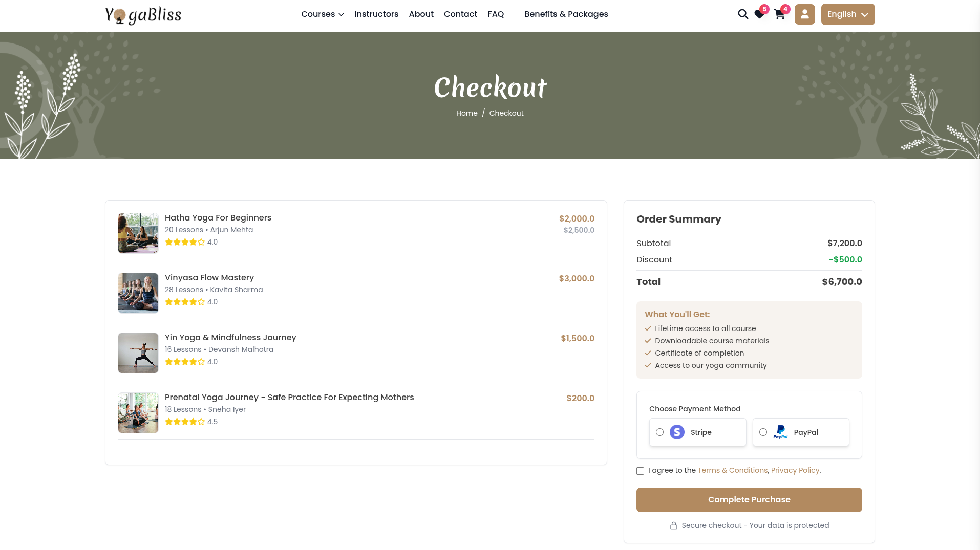This screenshot has height=550, width=980.
Task: Open the English language dropdown
Action: click(847, 14)
